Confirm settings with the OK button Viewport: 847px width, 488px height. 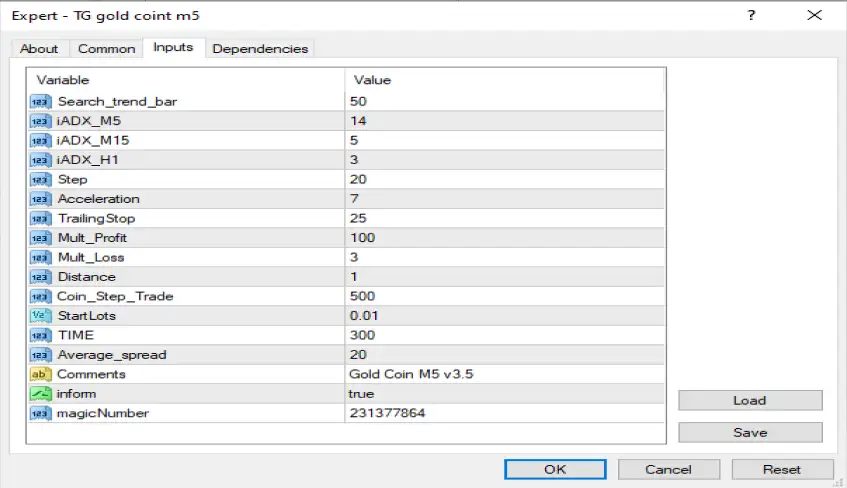pyautogui.click(x=555, y=469)
